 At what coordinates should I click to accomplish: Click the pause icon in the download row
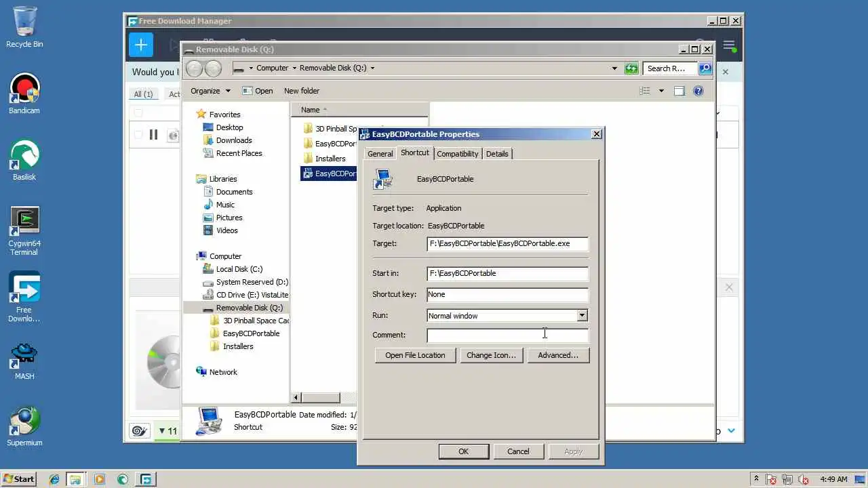coord(153,135)
